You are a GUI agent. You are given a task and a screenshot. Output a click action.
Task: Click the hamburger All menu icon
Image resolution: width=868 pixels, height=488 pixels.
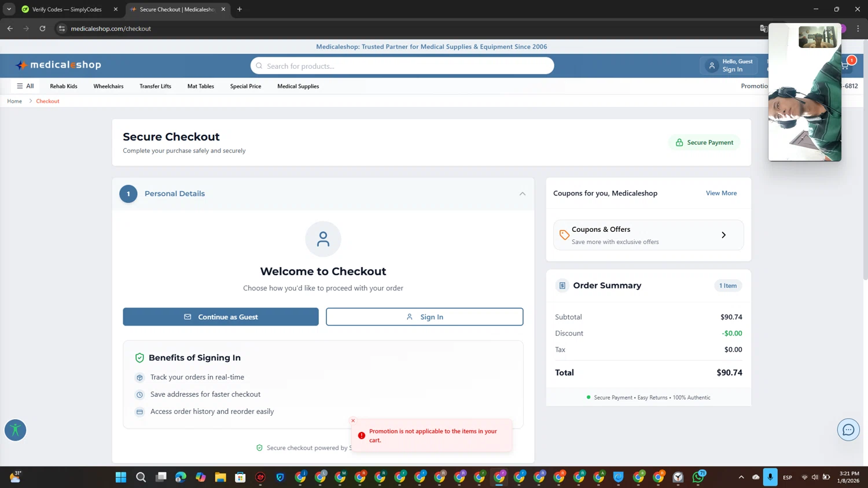20,86
